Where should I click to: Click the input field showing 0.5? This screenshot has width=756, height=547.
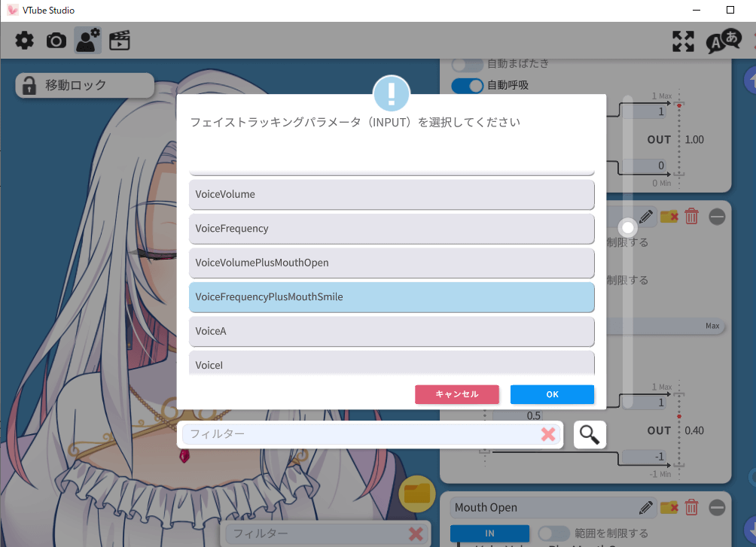[x=518, y=415]
